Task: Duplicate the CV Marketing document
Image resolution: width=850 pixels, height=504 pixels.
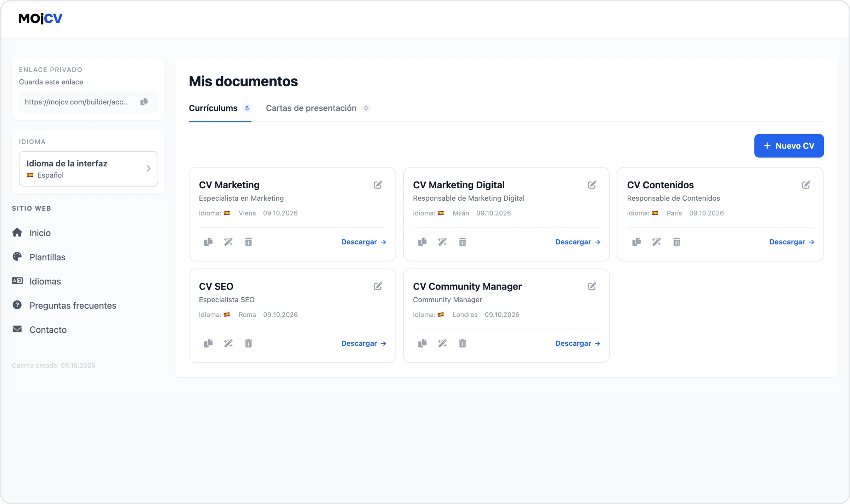Action: pyautogui.click(x=208, y=242)
